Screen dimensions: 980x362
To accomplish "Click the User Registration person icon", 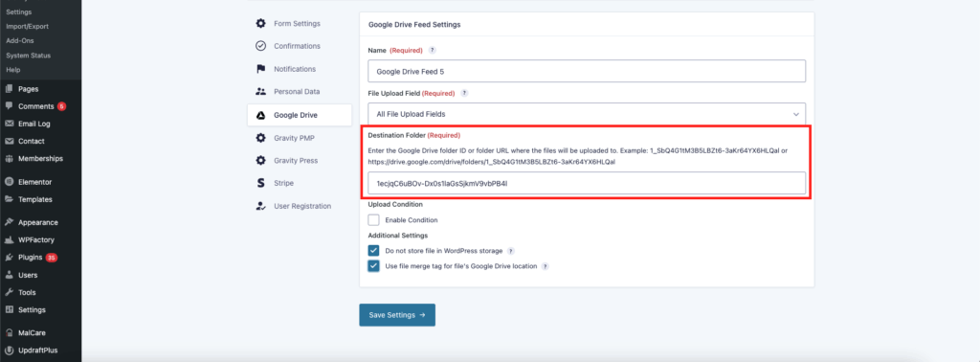I will pos(260,206).
